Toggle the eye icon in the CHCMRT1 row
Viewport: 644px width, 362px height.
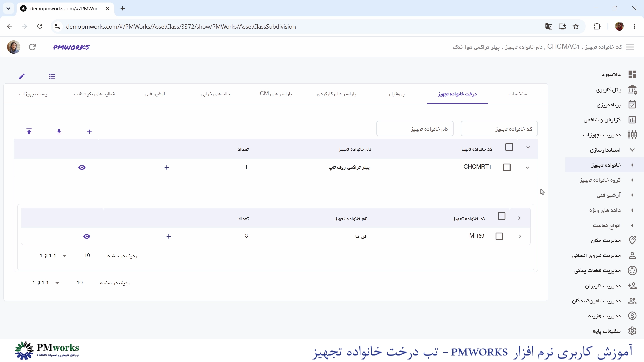point(82,167)
